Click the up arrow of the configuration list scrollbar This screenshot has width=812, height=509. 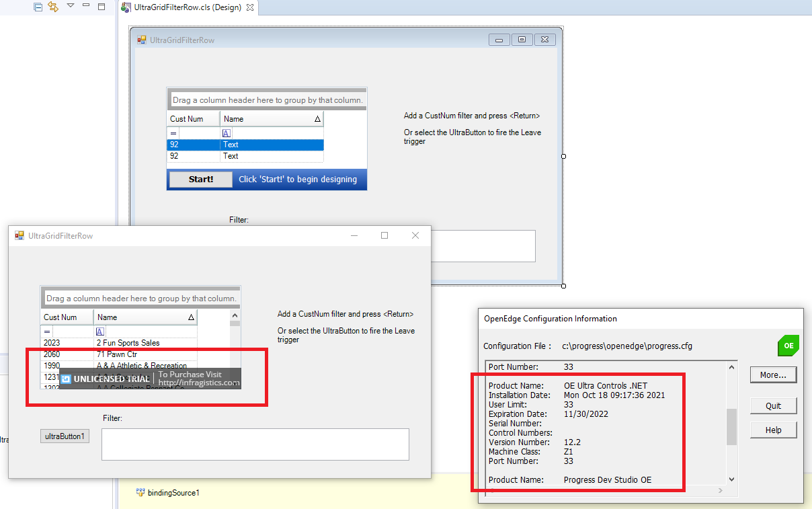732,366
